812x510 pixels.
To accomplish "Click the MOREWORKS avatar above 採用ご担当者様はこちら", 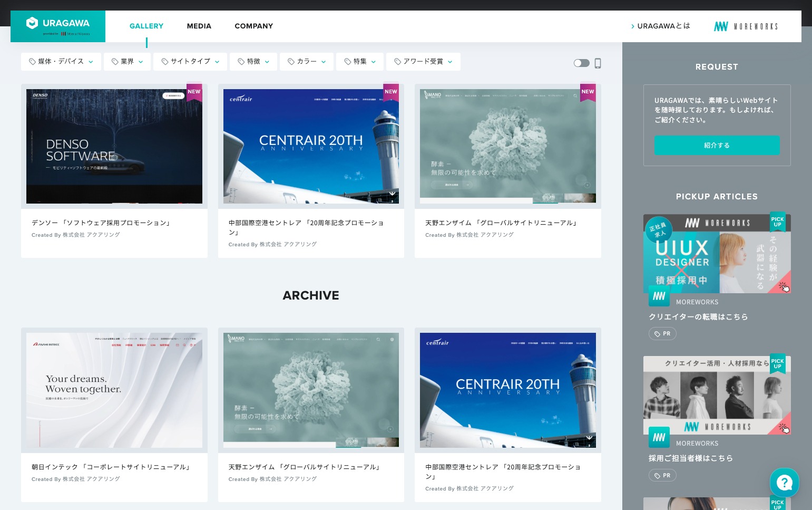I will click(659, 437).
